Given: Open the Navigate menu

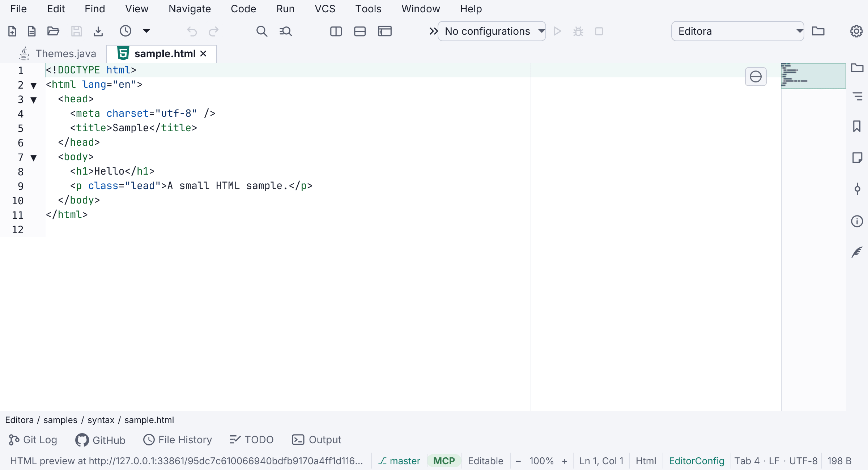Looking at the screenshot, I should click(190, 9).
